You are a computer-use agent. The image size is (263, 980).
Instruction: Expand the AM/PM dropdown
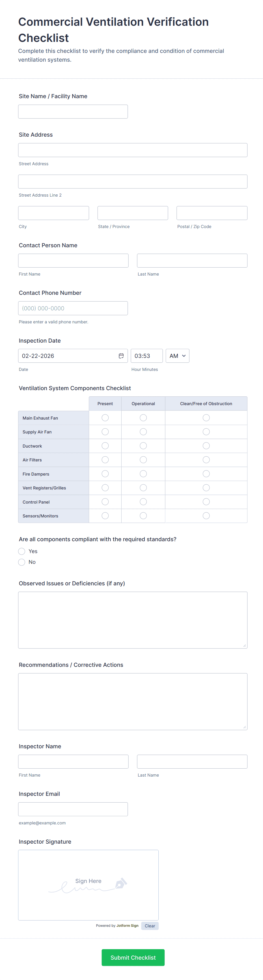tap(178, 356)
